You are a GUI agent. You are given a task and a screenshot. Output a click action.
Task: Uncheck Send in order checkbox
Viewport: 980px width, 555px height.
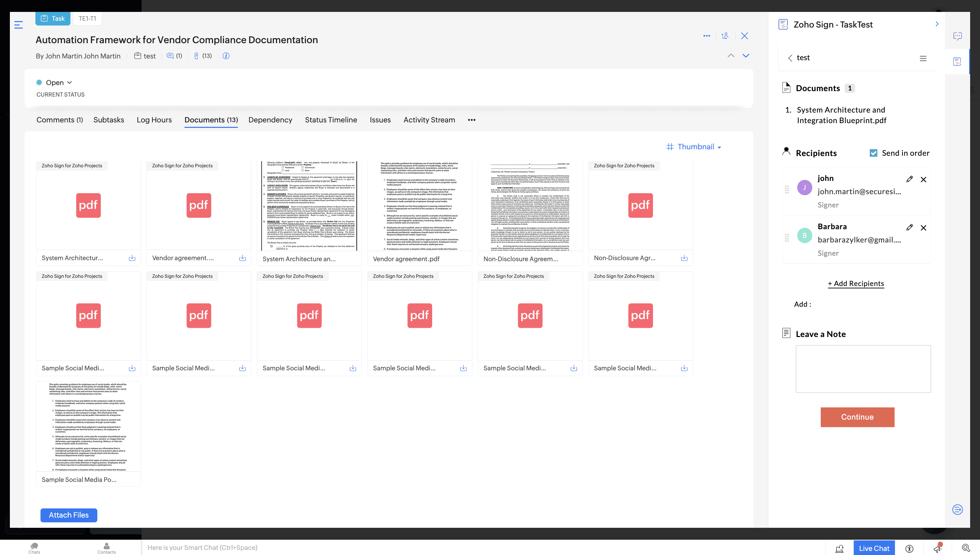[x=873, y=153]
